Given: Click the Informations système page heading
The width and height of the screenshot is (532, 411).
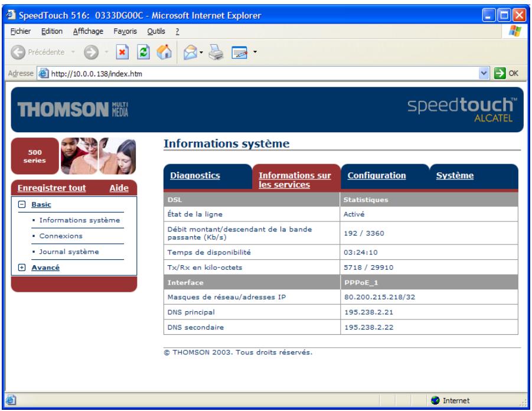Looking at the screenshot, I should click(x=227, y=143).
